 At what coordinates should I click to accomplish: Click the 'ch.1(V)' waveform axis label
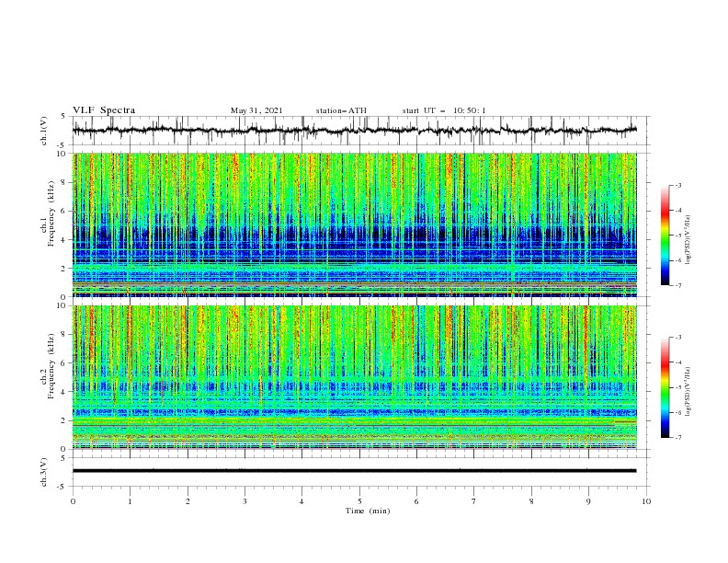[44, 131]
